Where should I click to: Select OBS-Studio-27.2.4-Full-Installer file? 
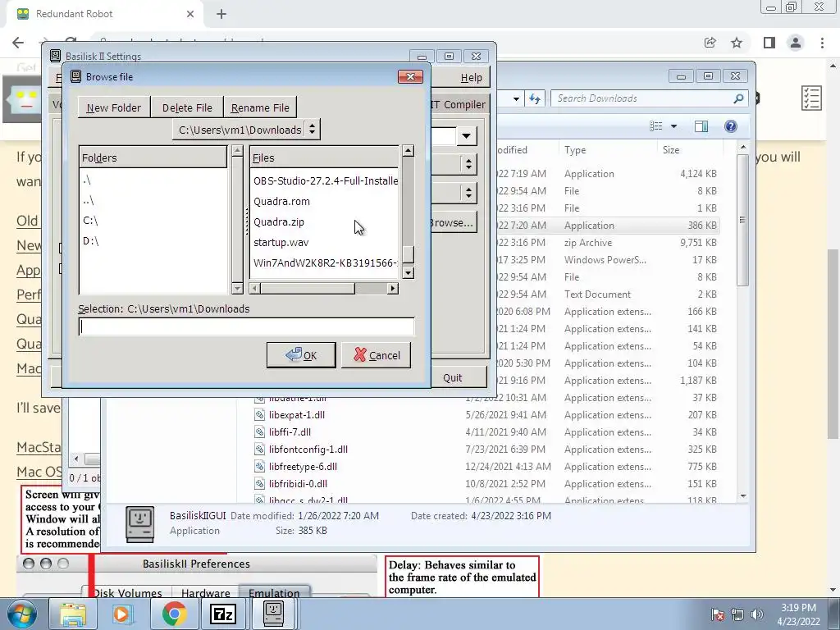tap(325, 181)
